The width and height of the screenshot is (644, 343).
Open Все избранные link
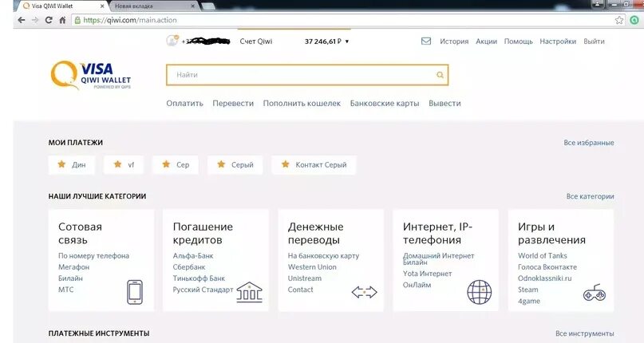[x=589, y=143]
